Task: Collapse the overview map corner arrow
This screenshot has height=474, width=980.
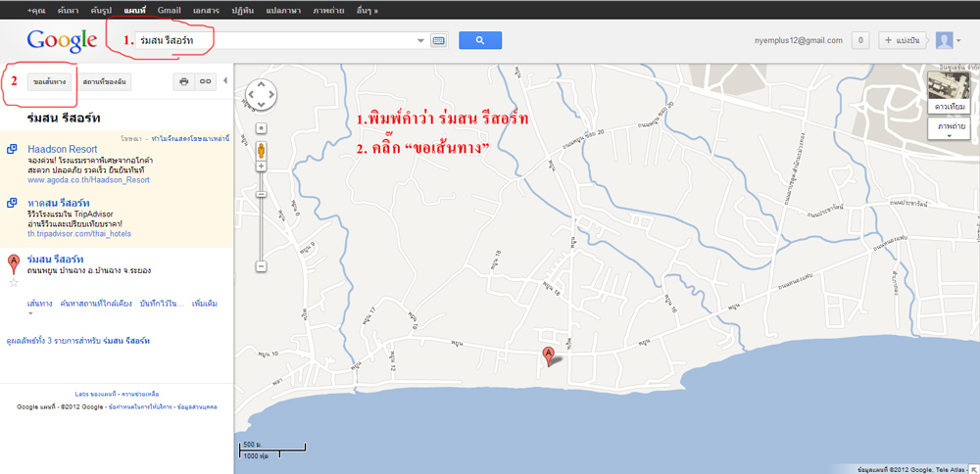Action: (973, 469)
